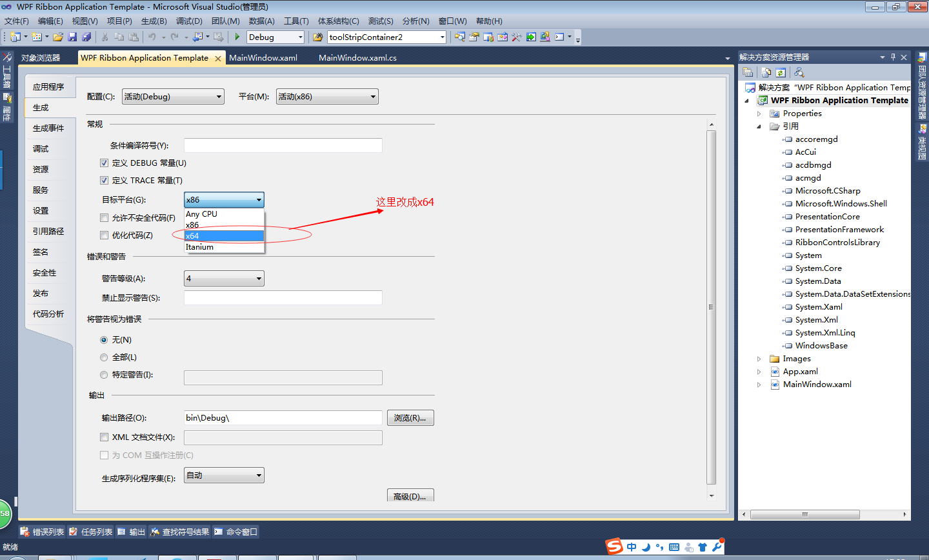Open the Configuration 活动(Debug) dropdown
This screenshot has width=929, height=560.
click(173, 97)
